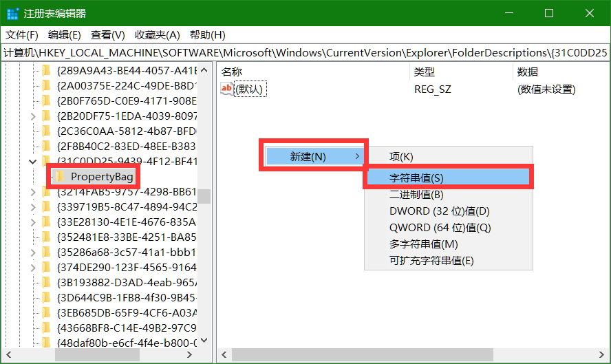Collapse the {31C0DD25-9439-4F12 key
This screenshot has width=611, height=364.
click(x=32, y=162)
